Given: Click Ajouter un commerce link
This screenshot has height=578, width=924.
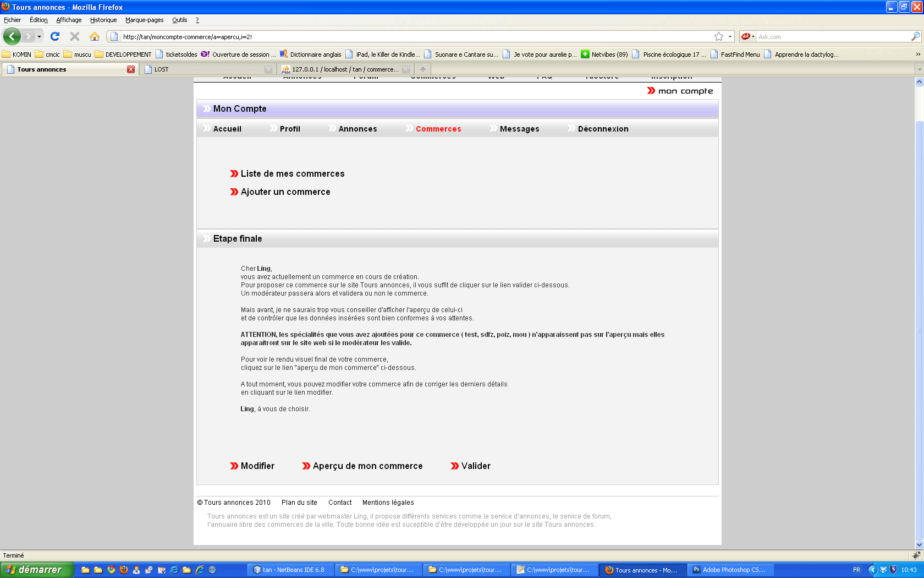Looking at the screenshot, I should (285, 192).
